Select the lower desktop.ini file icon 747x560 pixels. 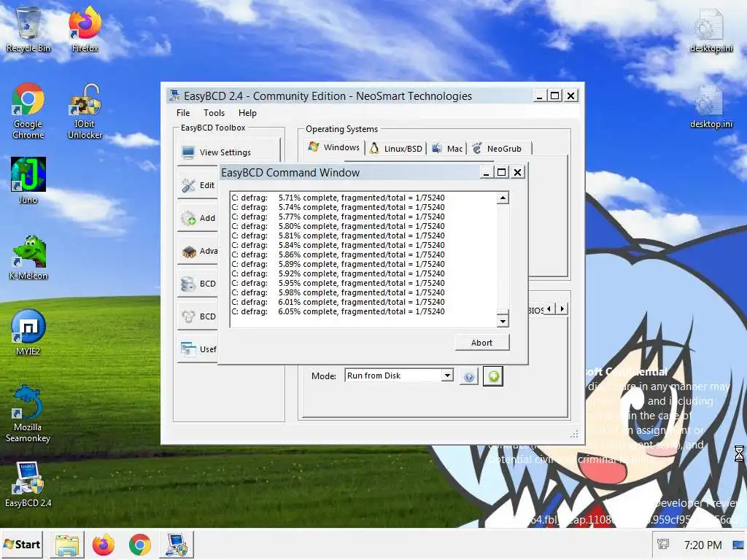711,106
